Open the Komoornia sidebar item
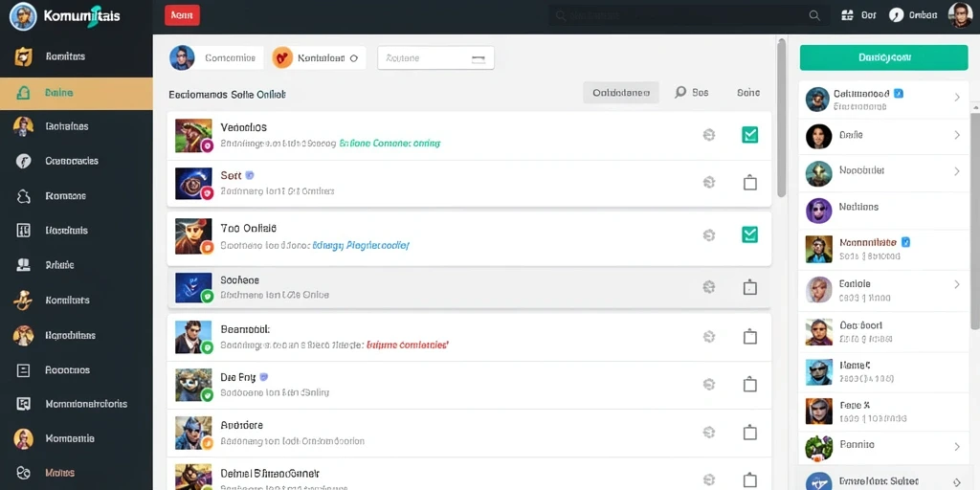Viewport: 980px width, 490px height. 77,438
